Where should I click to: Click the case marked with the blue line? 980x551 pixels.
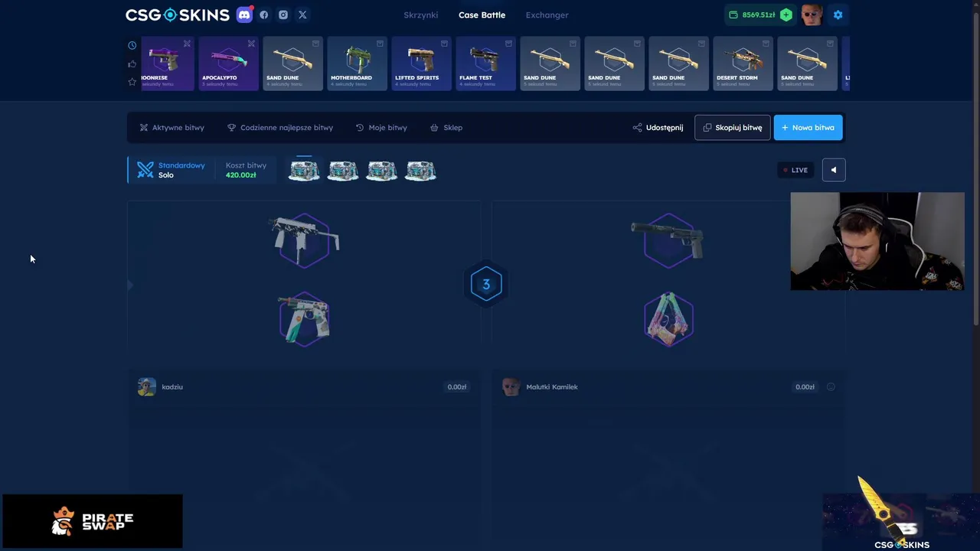[x=304, y=170]
